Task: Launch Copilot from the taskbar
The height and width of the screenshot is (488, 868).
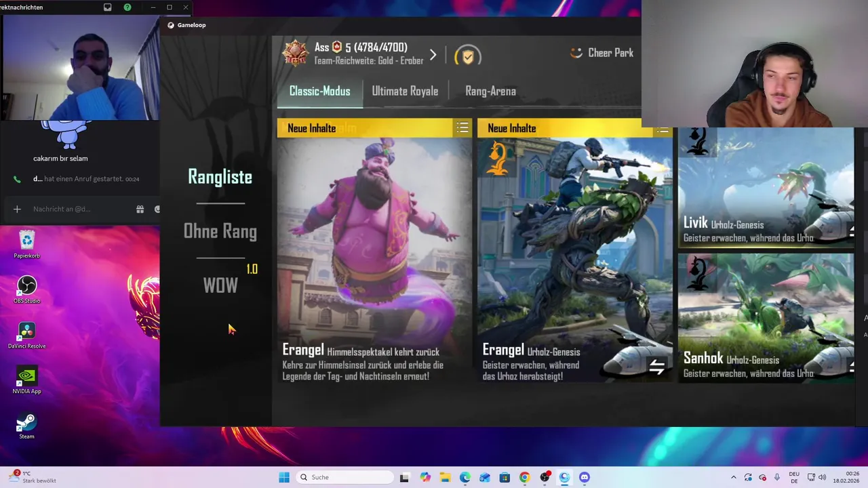Action: (425, 477)
